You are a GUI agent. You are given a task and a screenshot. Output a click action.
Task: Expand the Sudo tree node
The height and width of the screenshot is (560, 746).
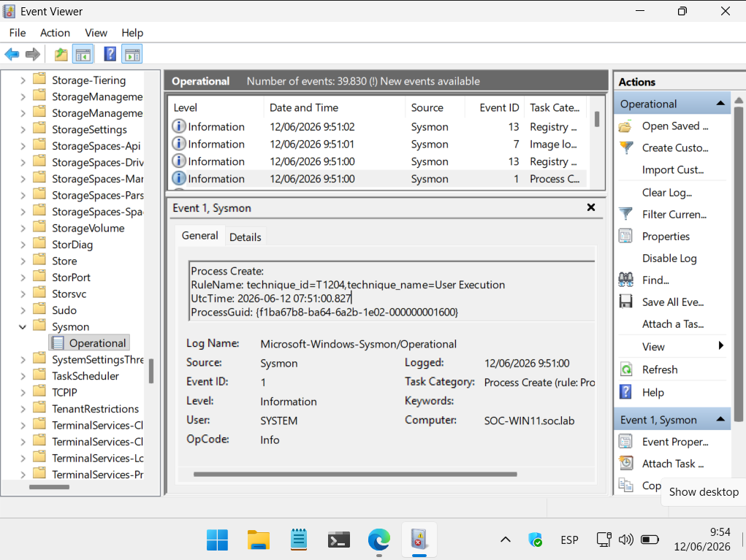point(23,310)
